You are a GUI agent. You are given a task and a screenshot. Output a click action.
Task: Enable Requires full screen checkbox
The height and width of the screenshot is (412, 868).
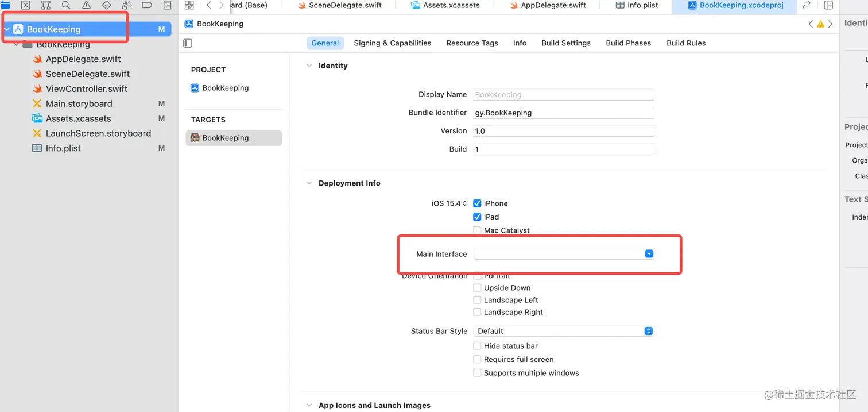[476, 359]
